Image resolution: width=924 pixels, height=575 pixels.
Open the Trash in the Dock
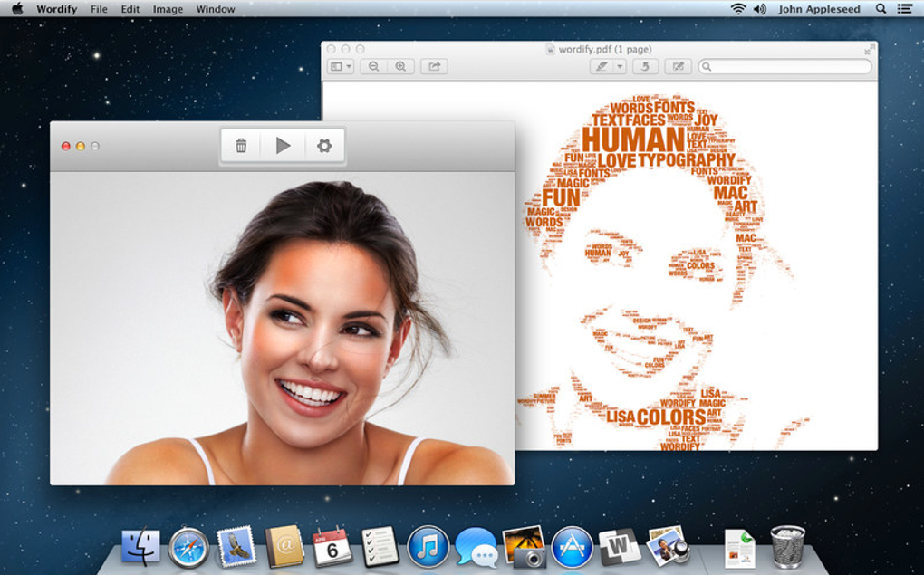click(x=787, y=547)
